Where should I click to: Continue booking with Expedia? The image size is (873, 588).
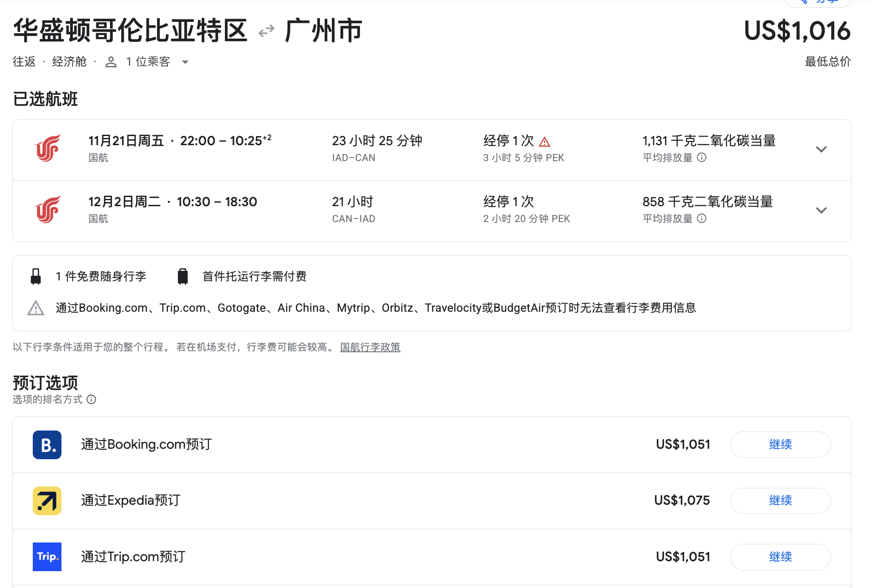780,501
